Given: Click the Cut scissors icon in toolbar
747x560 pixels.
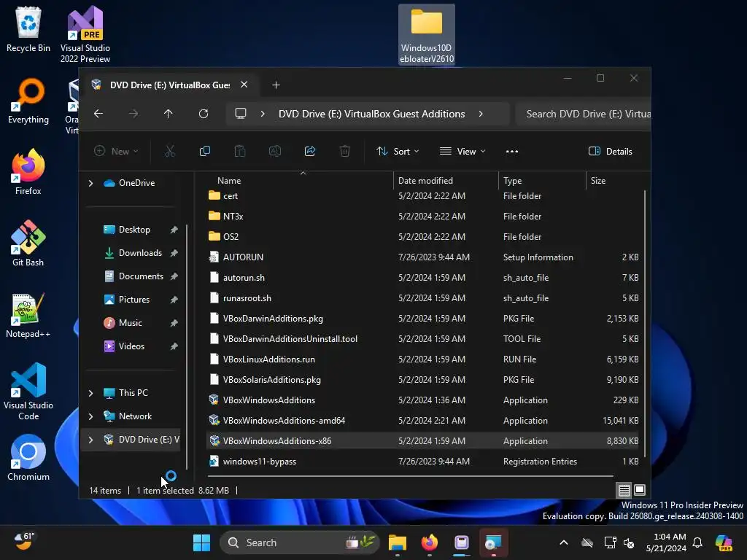Looking at the screenshot, I should (x=169, y=152).
